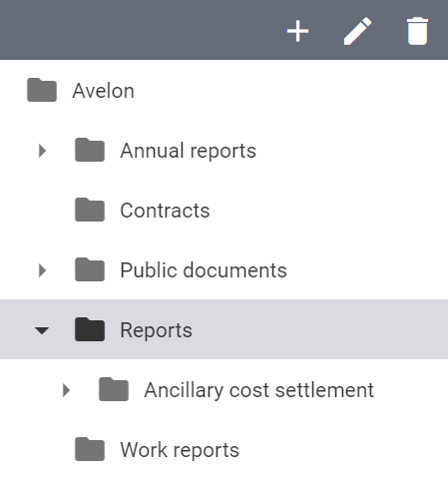The height and width of the screenshot is (481, 448).
Task: Open the Contracts text entry
Action: tap(165, 211)
